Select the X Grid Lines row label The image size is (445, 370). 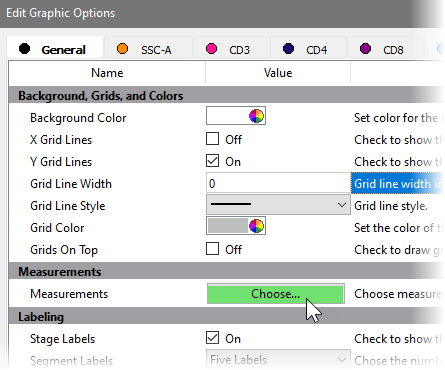pos(61,140)
